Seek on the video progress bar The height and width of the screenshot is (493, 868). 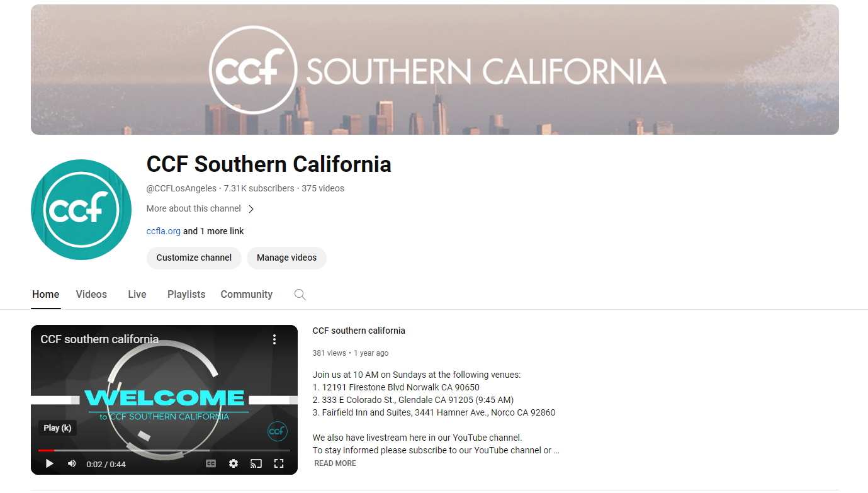coord(164,450)
